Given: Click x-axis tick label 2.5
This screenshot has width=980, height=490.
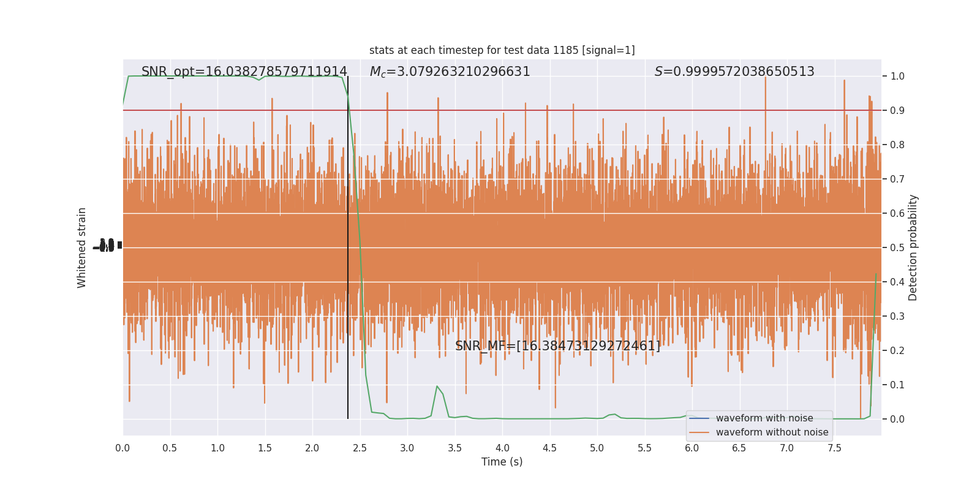Looking at the screenshot, I should pos(360,448).
